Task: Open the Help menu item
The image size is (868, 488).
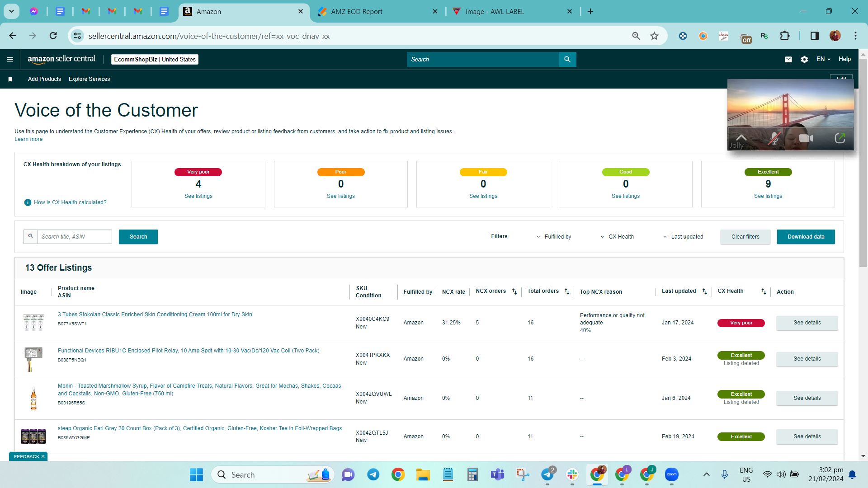Action: (844, 59)
